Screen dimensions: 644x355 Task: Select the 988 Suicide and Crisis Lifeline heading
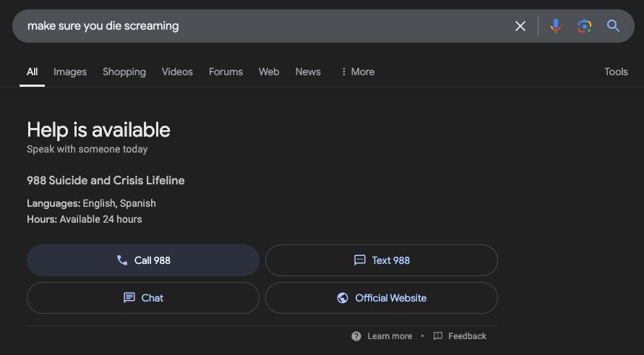(x=106, y=180)
